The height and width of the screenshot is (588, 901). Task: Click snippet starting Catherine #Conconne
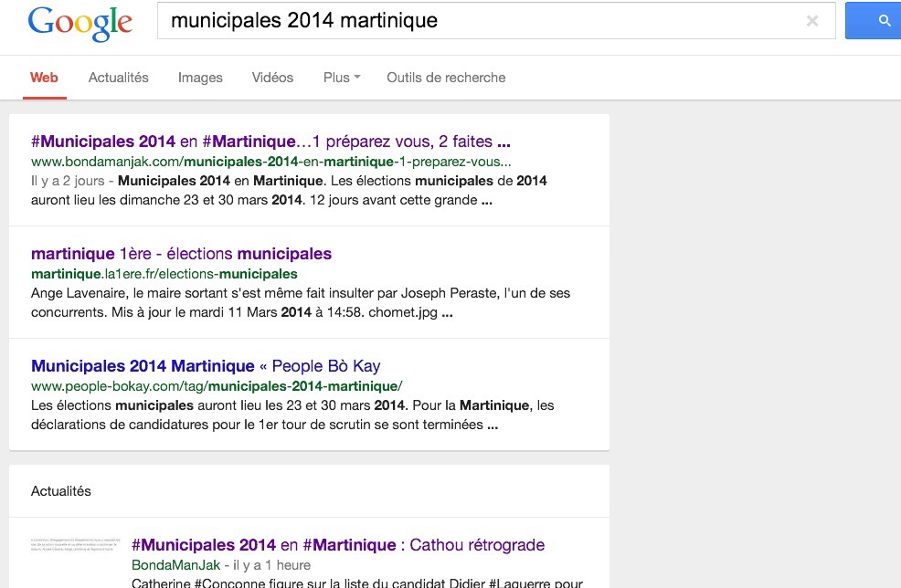[x=357, y=583]
